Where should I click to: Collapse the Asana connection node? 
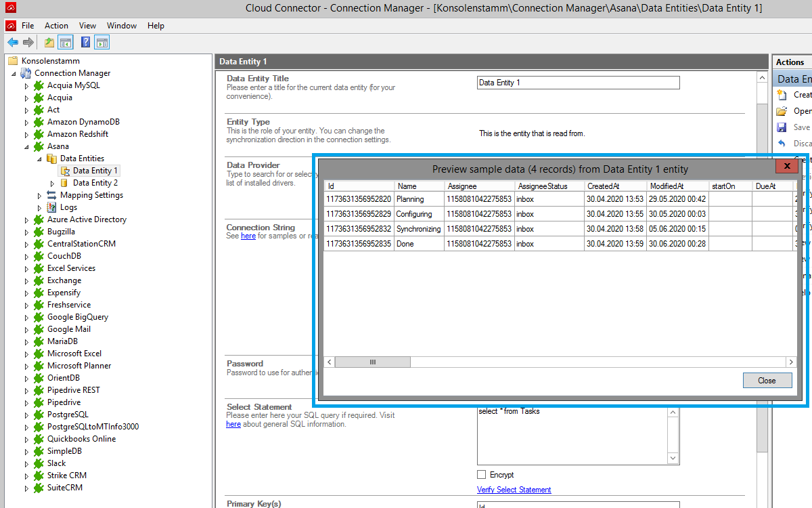[27, 146]
